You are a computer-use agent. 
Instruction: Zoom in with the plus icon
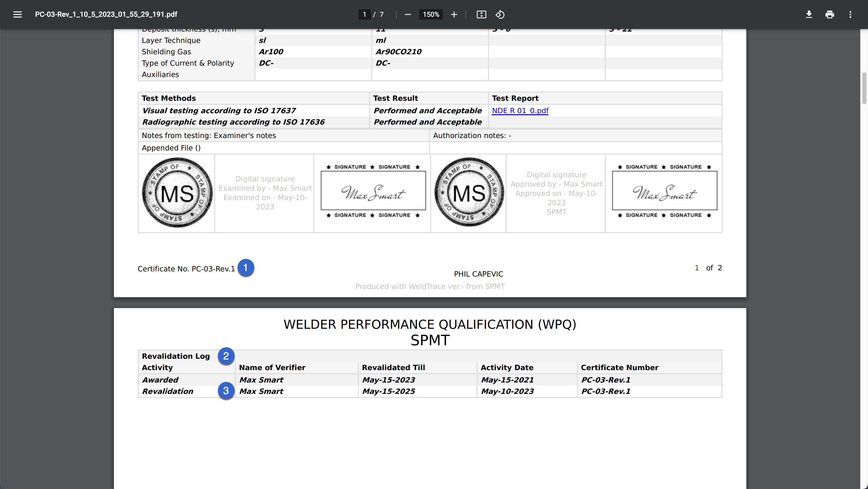point(454,14)
